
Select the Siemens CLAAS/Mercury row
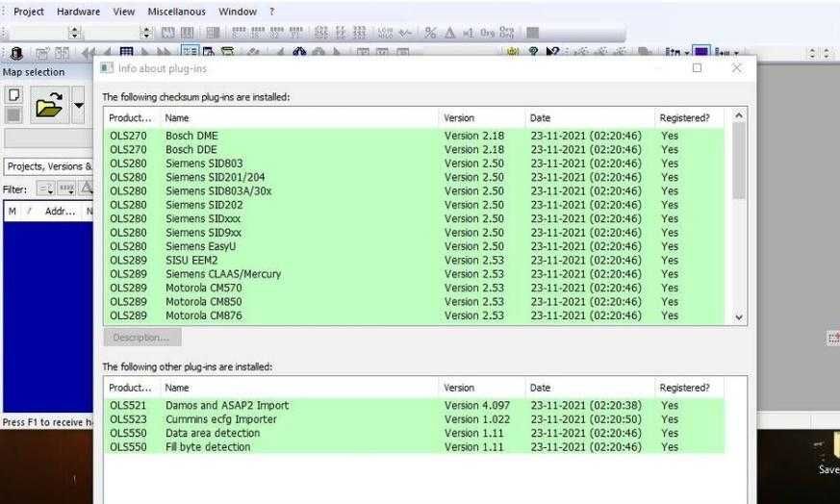tap(415, 274)
